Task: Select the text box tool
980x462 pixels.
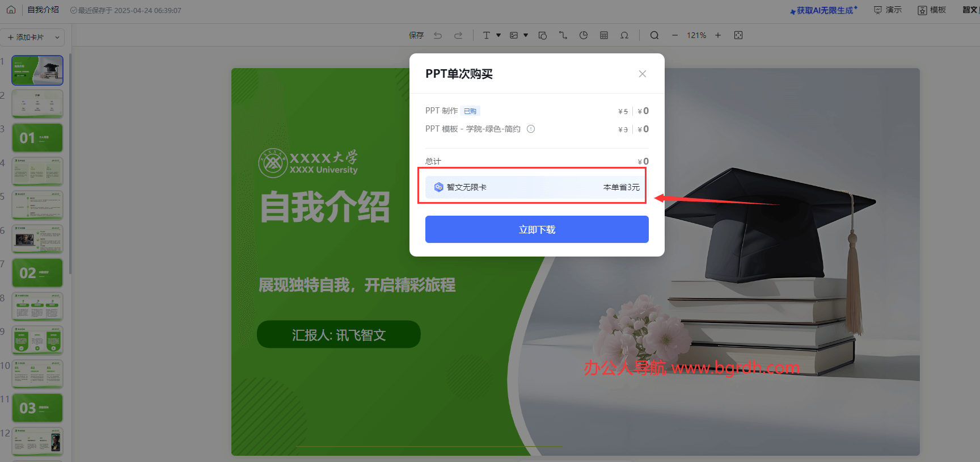Action: (486, 35)
